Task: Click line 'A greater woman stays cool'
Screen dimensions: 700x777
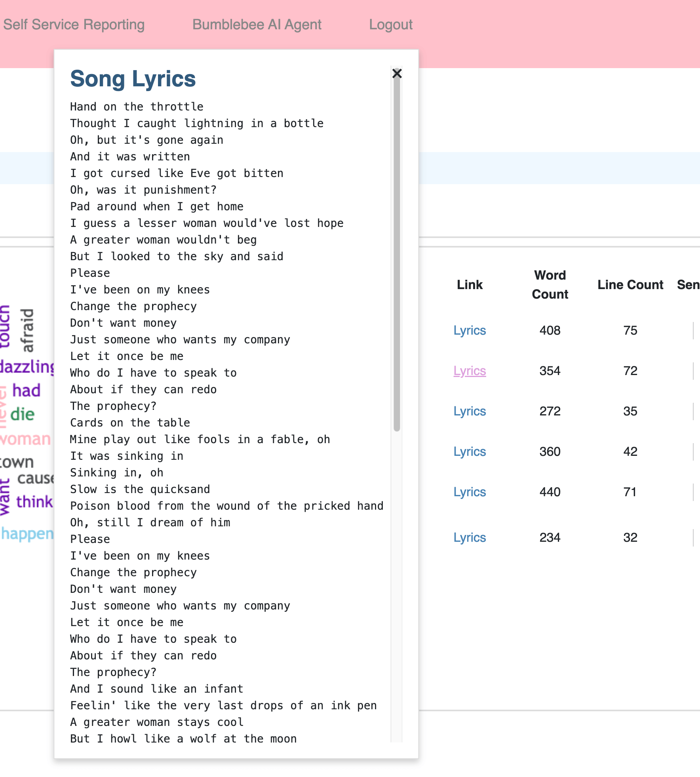Action: (x=157, y=722)
